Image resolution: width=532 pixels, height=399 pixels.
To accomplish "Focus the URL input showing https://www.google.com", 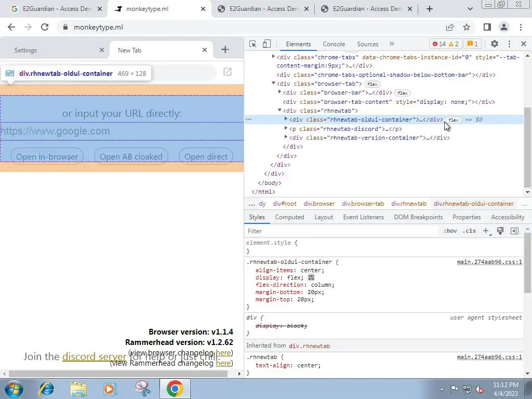I will point(122,131).
